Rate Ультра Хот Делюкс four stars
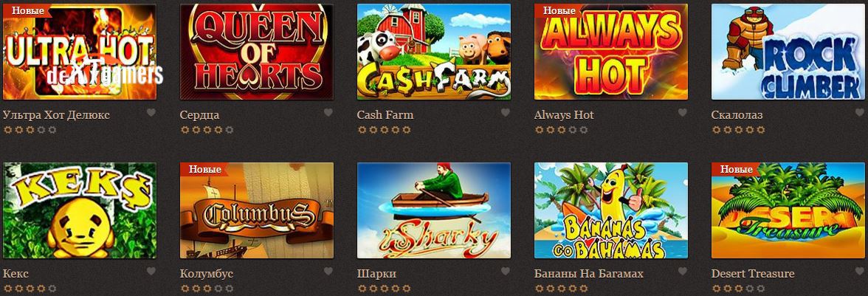The width and height of the screenshot is (868, 296). [x=41, y=130]
